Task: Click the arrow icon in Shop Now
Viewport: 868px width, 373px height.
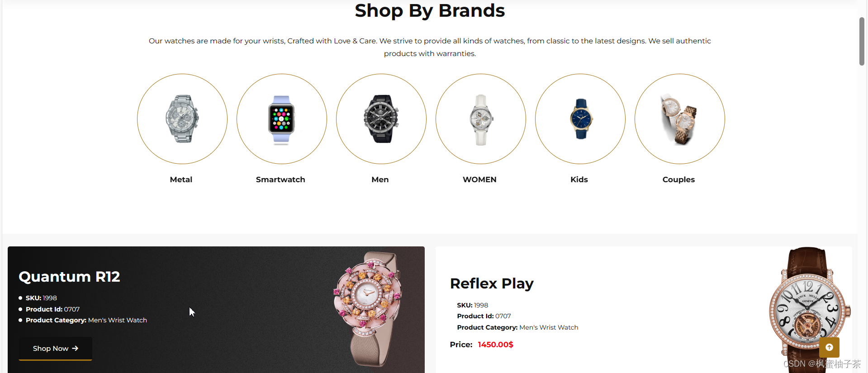Action: tap(75, 349)
